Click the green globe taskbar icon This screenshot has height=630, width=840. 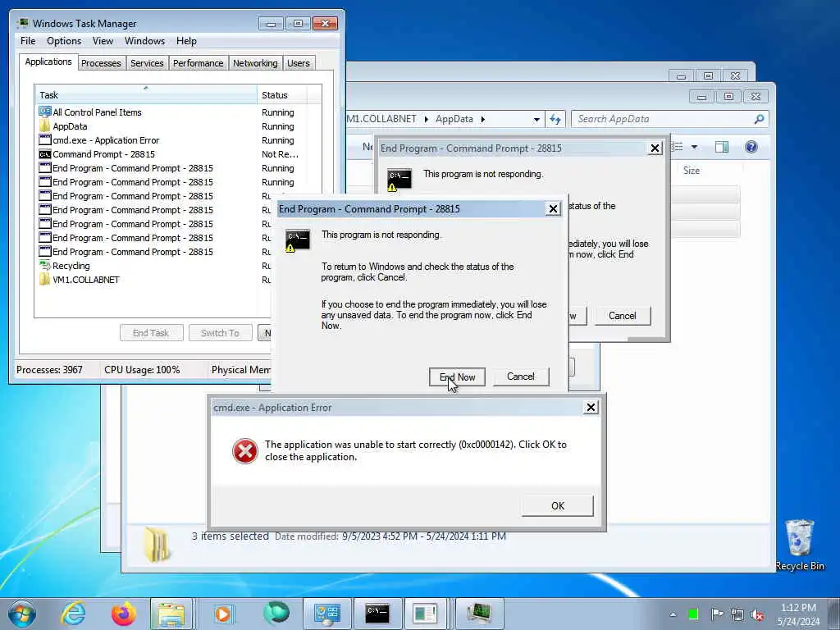(x=276, y=614)
